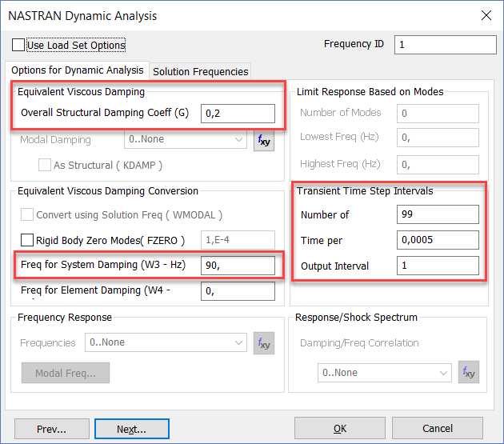Click the Freq for Element Damping (W4) field
The image size is (504, 444).
238,291
